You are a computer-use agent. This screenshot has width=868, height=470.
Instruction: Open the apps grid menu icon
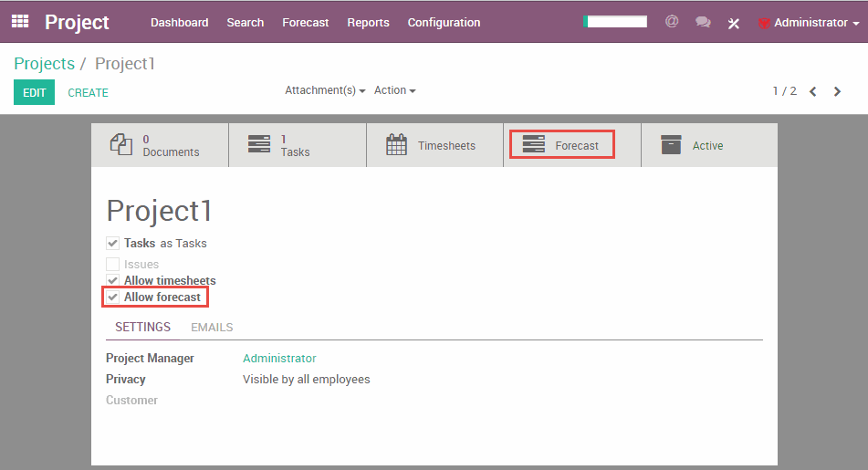(20, 22)
